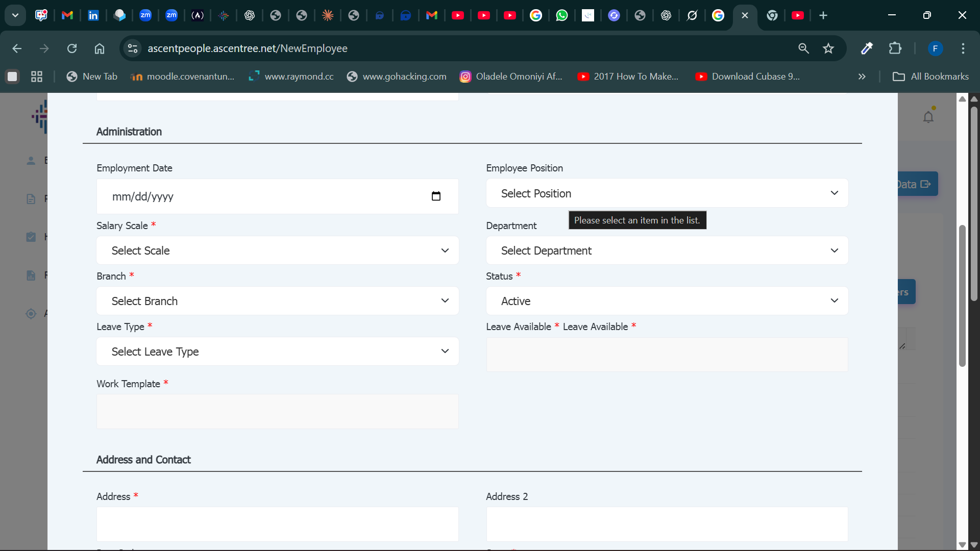The image size is (980, 551).
Task: Click the bookmark star icon in address bar
Action: coord(828,48)
